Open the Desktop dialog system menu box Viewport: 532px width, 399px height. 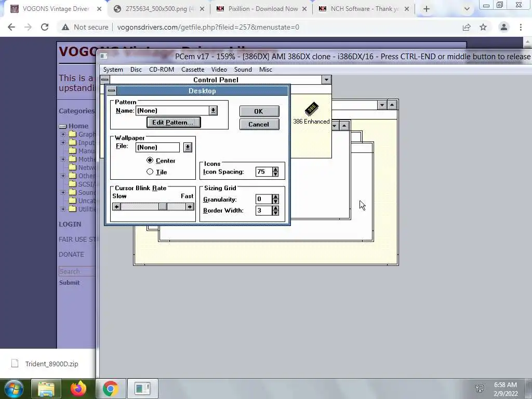point(111,90)
